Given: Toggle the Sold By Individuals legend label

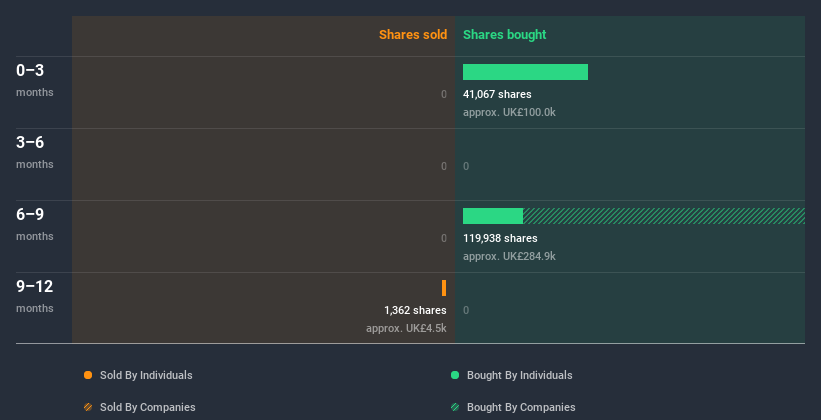Looking at the screenshot, I should [146, 375].
